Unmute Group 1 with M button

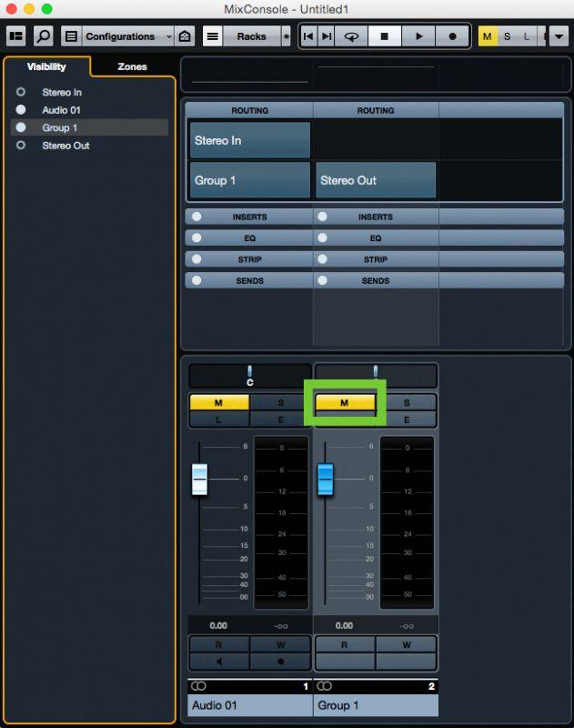pyautogui.click(x=345, y=402)
